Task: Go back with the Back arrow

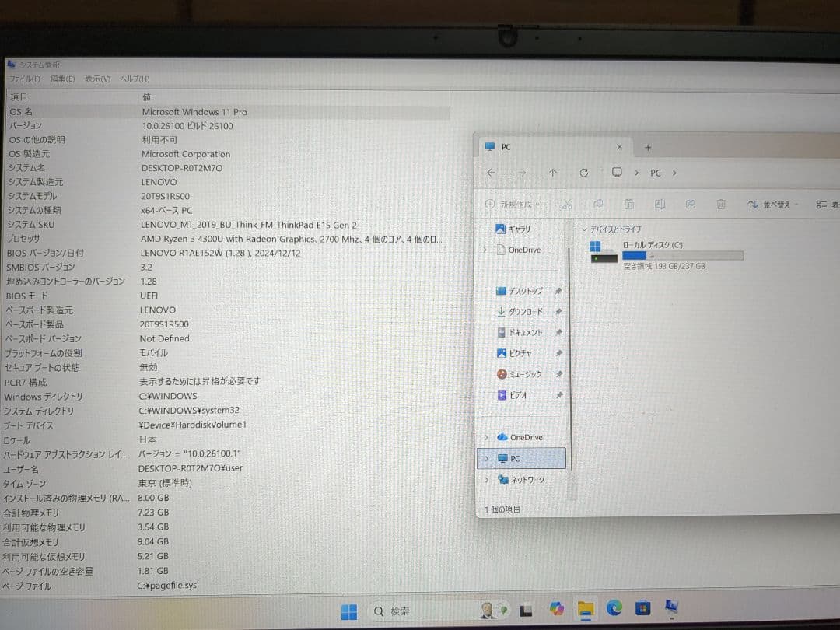Action: coord(491,173)
